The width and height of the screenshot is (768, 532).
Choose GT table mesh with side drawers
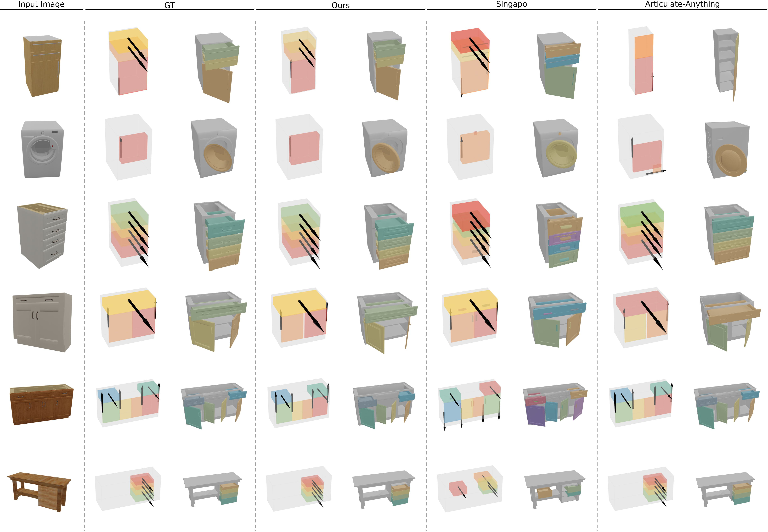213,489
